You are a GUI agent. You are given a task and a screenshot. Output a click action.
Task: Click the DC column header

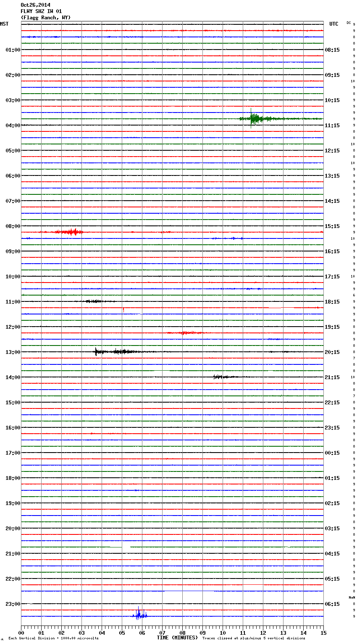(349, 23)
